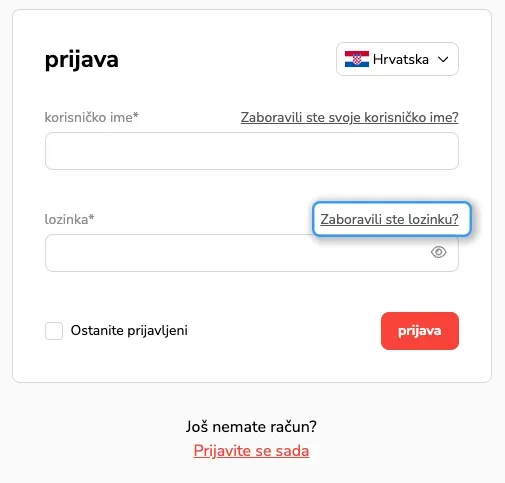
Task: Click the red prijava button
Action: [420, 331]
